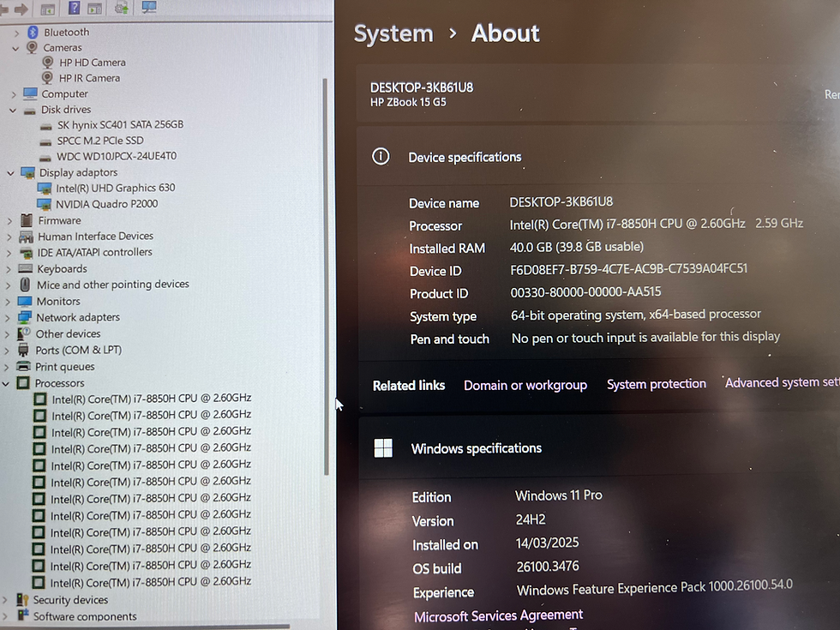Click the Installed RAM value 40.0 GB
Viewport: 840px width, 630px height.
tap(576, 247)
